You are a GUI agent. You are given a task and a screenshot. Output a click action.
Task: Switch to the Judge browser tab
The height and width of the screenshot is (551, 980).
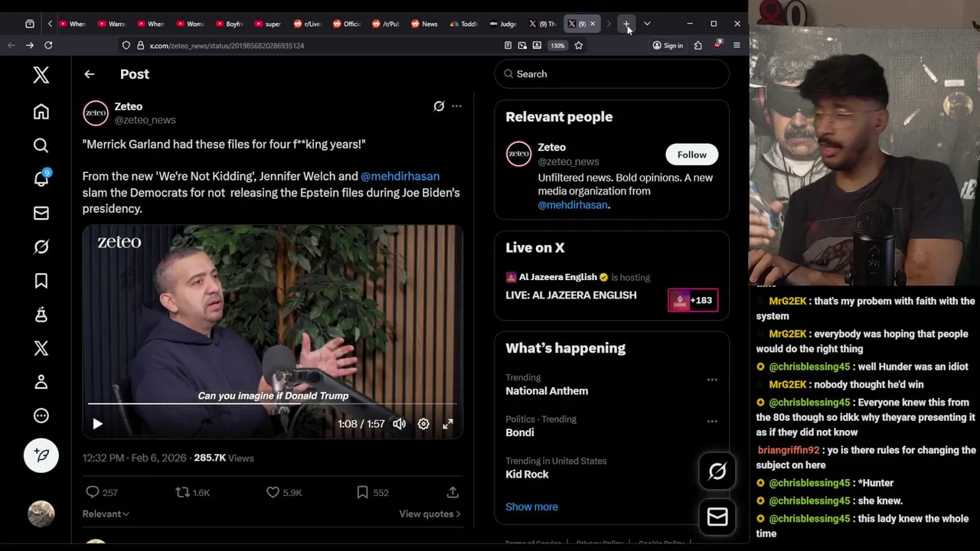pyautogui.click(x=503, y=24)
